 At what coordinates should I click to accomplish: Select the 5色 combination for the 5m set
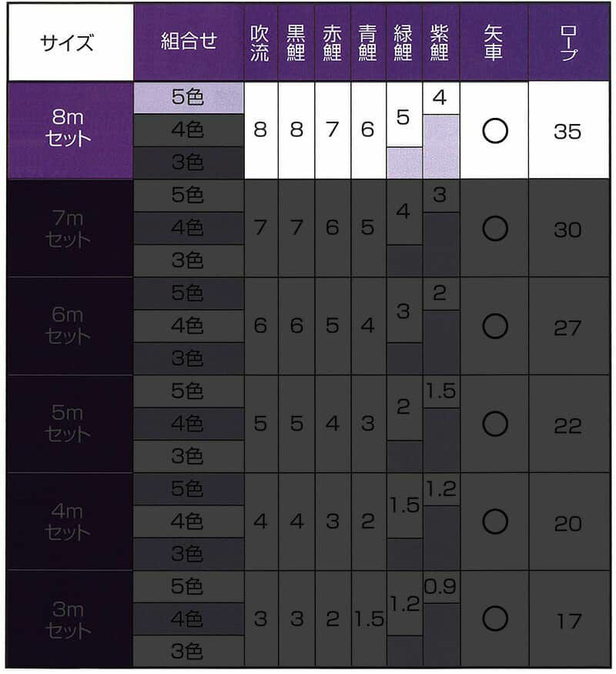click(188, 391)
